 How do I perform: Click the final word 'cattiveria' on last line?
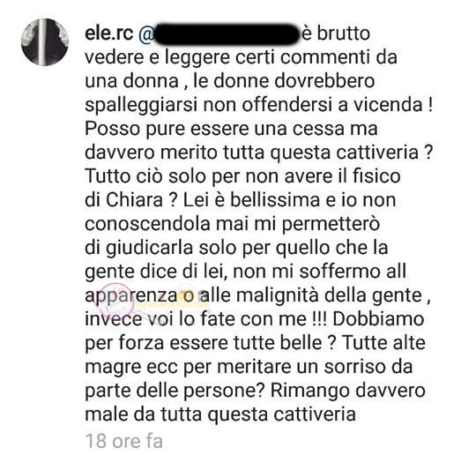(315, 414)
